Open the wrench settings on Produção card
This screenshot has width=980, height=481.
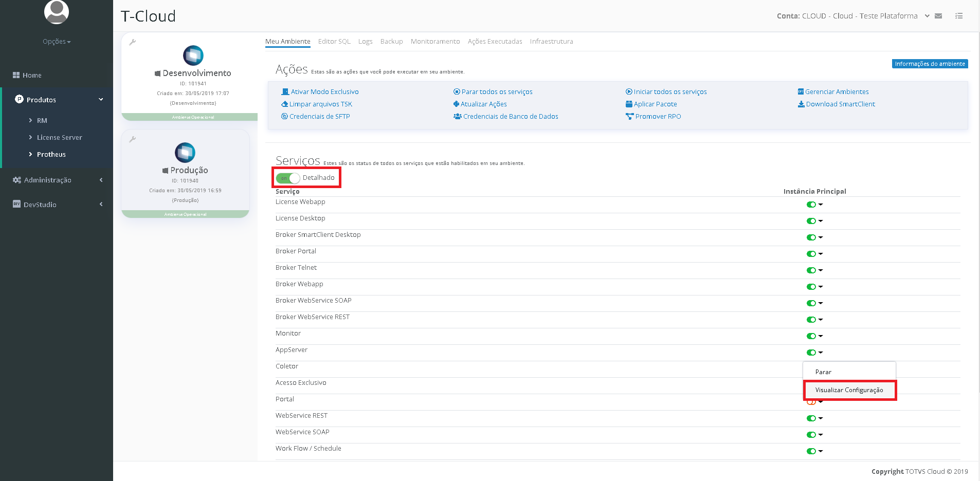(x=133, y=139)
